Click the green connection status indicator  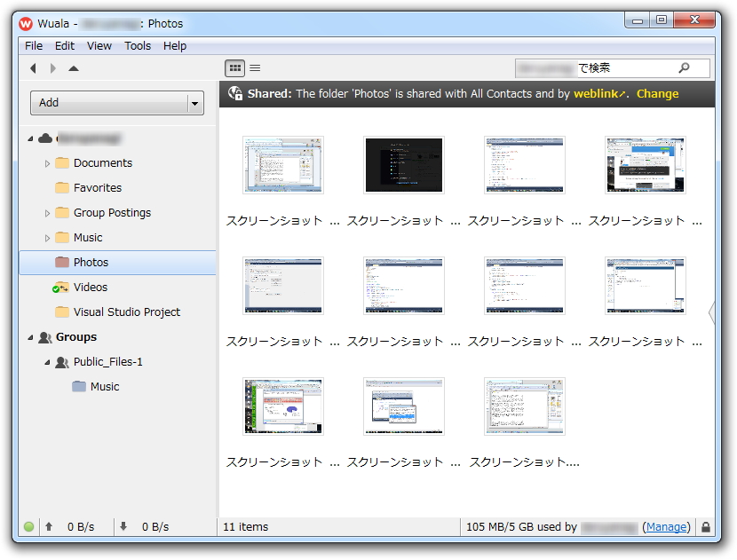click(x=28, y=526)
